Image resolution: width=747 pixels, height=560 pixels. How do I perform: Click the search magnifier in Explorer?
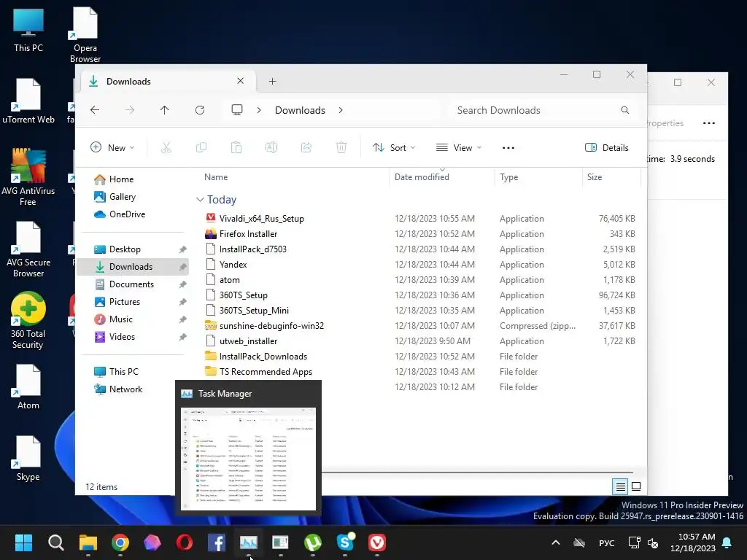(x=624, y=110)
